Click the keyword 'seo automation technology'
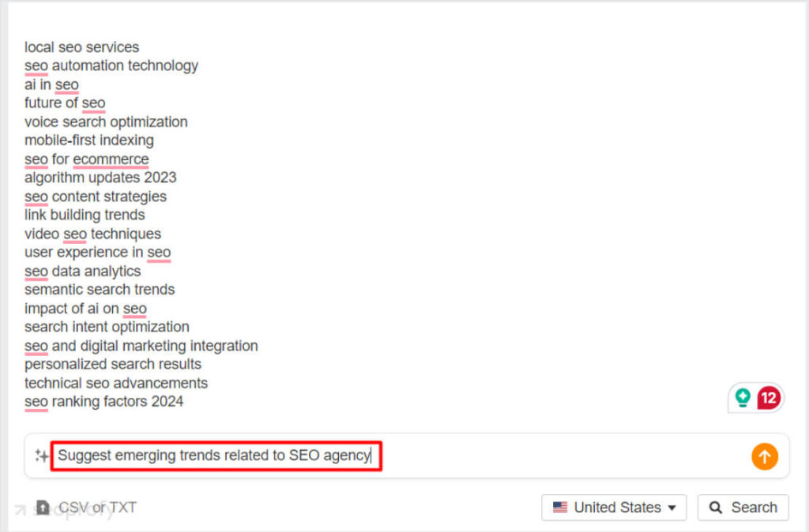This screenshot has width=809, height=532. 111,66
